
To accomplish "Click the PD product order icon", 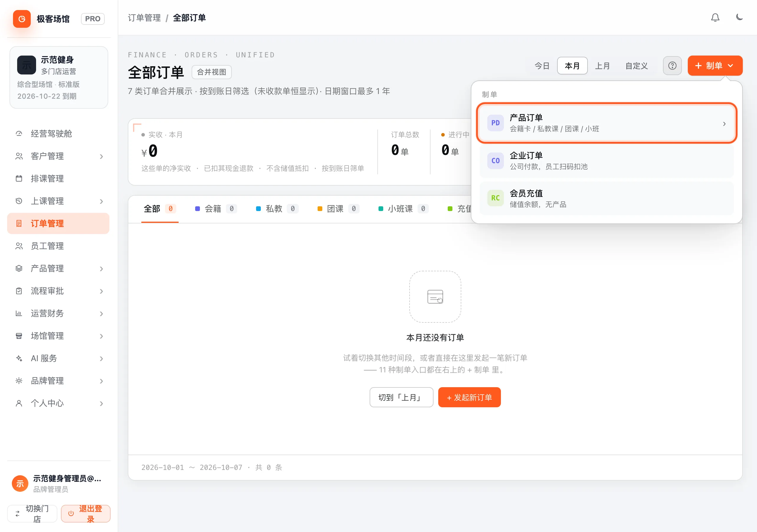I will (495, 123).
